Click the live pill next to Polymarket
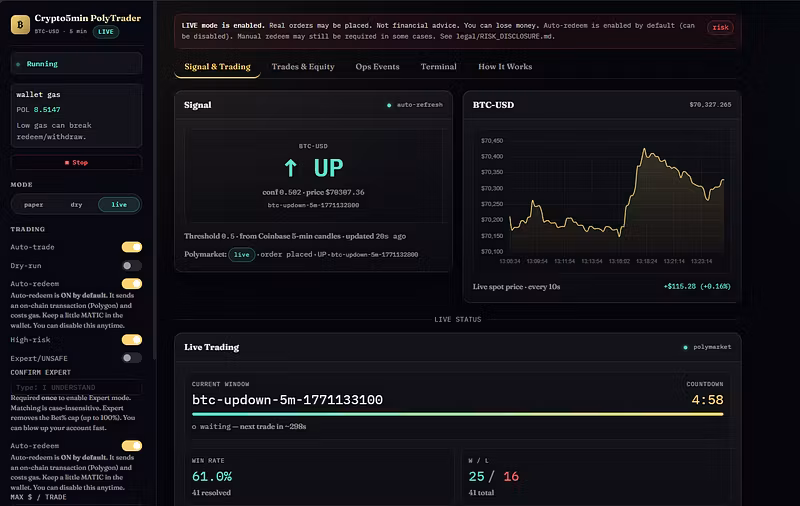800x506 pixels. (x=242, y=255)
